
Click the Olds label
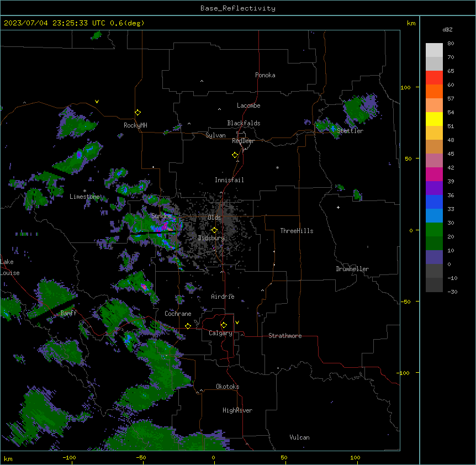coord(214,218)
